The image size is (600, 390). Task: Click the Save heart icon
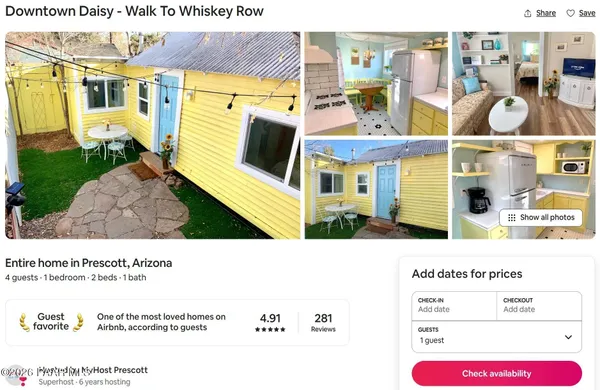571,13
